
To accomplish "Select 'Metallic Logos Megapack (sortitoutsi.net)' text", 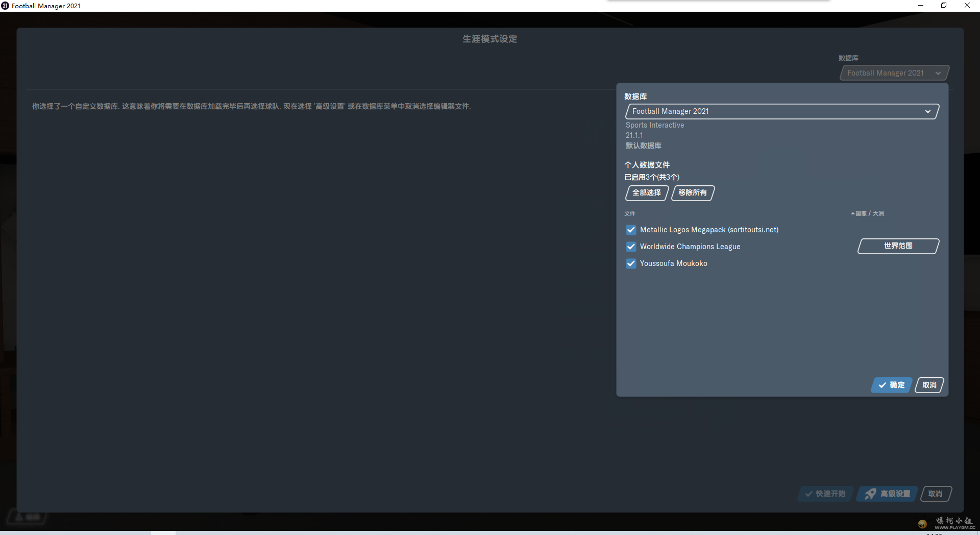I will [709, 230].
